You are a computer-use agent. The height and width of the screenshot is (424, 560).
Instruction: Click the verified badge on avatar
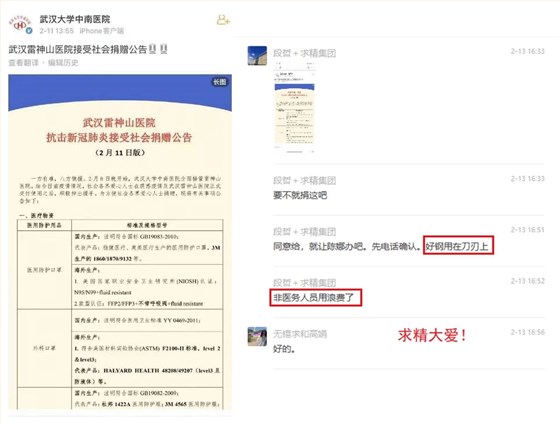click(x=29, y=31)
